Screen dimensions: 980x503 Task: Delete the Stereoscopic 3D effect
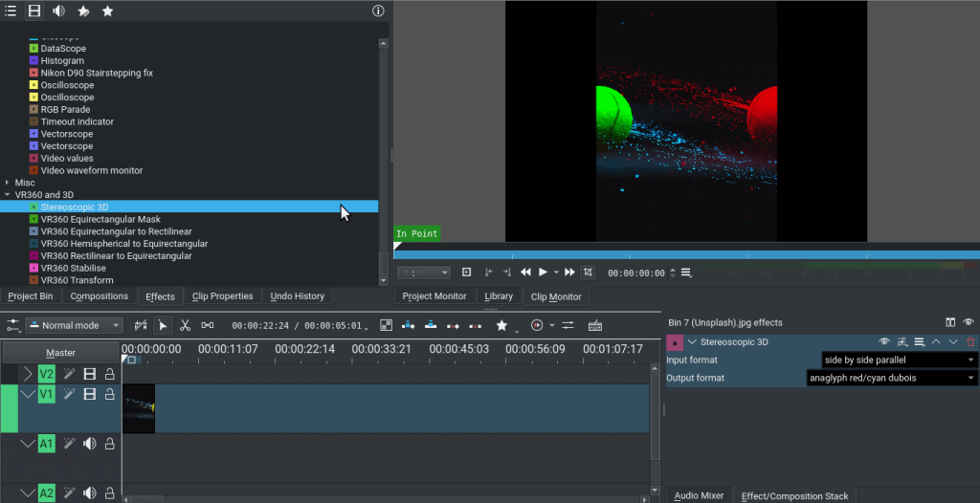tap(970, 341)
